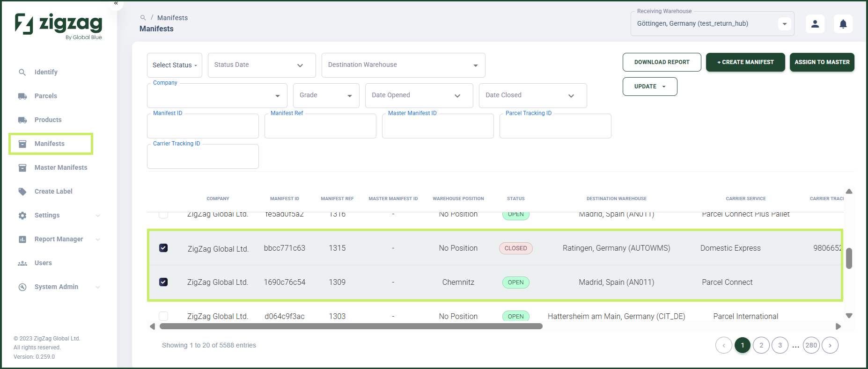Image resolution: width=868 pixels, height=369 pixels.
Task: Open Users in the sidebar
Action: [x=43, y=263]
